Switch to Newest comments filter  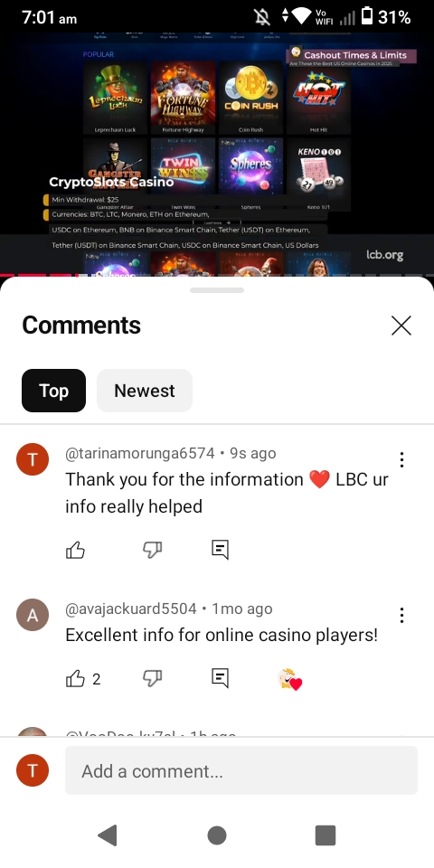(x=145, y=391)
